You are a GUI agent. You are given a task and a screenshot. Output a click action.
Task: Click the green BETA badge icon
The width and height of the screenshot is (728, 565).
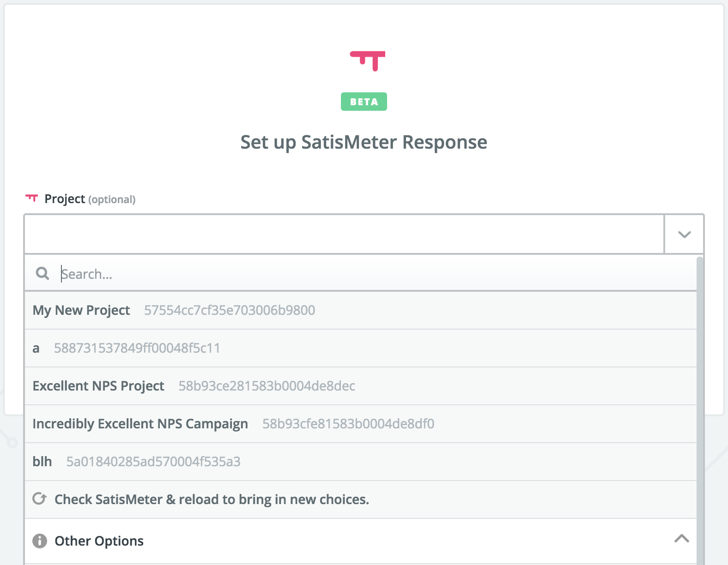click(364, 101)
